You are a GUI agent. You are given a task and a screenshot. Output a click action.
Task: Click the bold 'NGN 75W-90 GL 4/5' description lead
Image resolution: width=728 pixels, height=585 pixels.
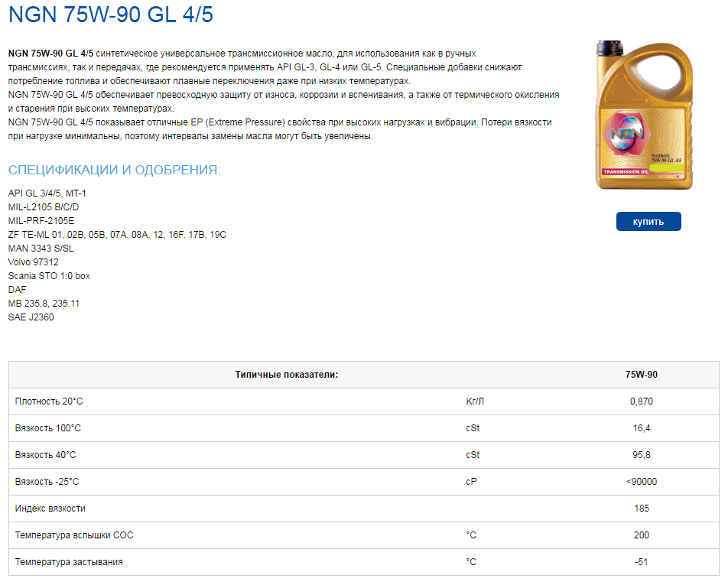50,54
